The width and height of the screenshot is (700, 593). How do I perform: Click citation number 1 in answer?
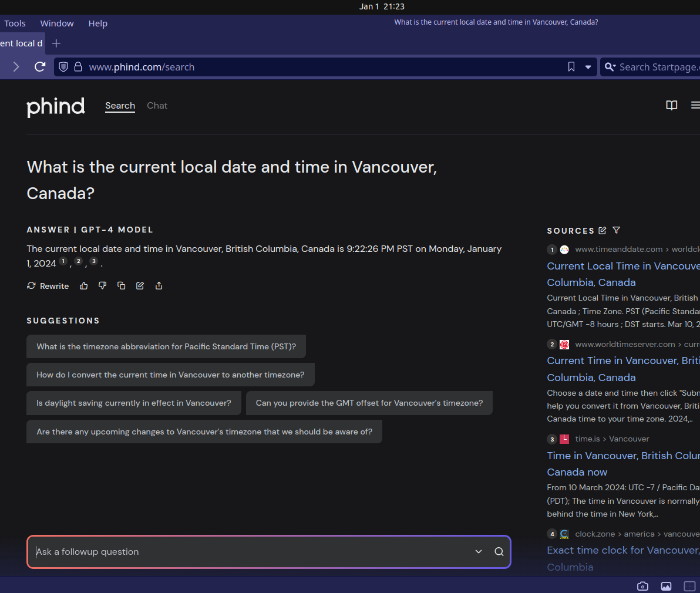point(63,261)
